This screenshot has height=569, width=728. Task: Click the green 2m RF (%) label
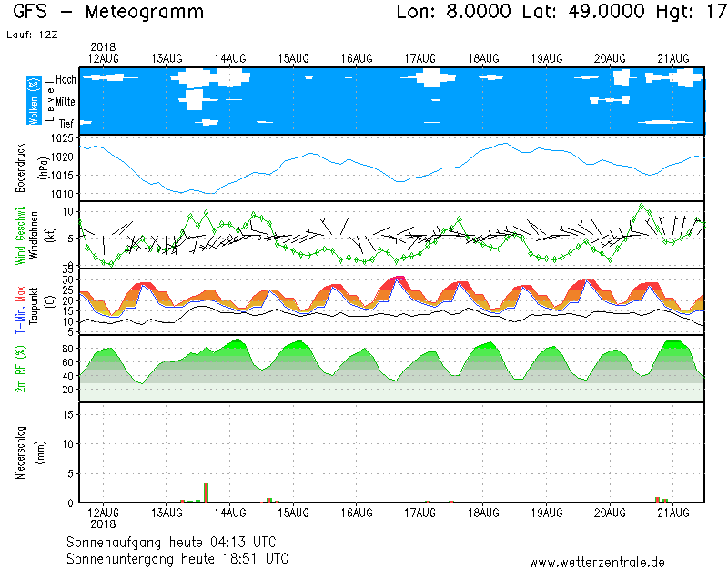(x=21, y=369)
